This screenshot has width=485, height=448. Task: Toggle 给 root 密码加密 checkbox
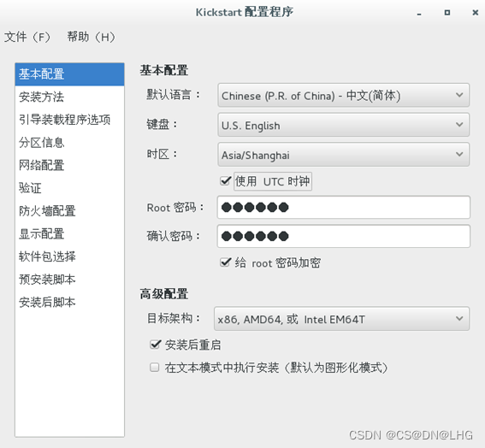(226, 262)
